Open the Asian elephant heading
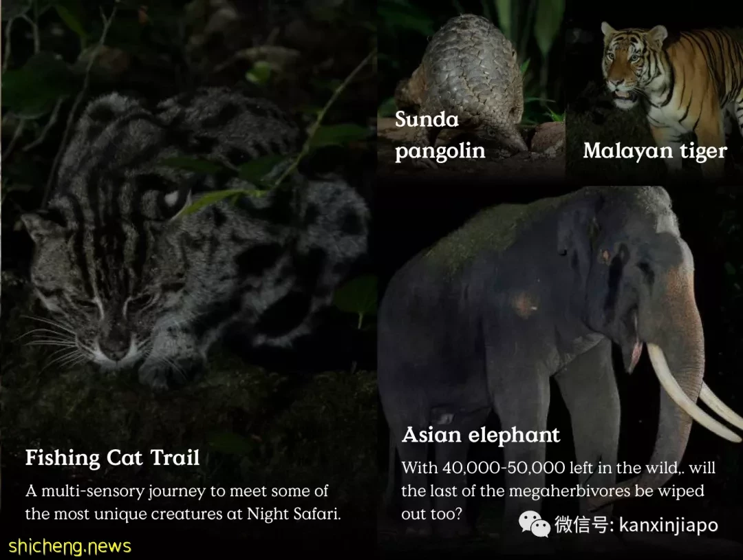Image resolution: width=743 pixels, height=560 pixels. 480,435
